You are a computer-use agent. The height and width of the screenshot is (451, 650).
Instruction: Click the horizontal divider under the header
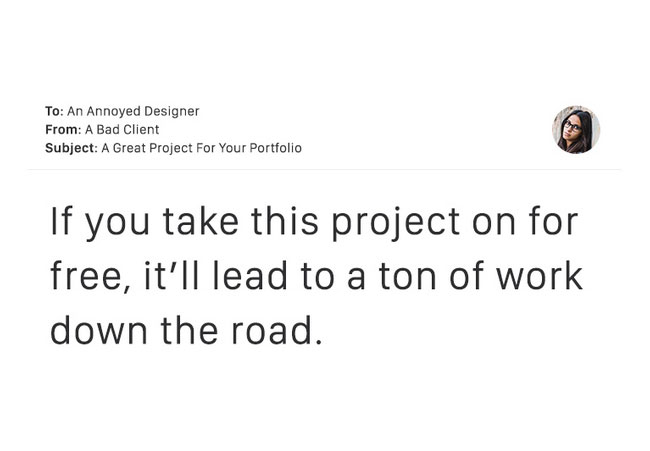pyautogui.click(x=325, y=170)
